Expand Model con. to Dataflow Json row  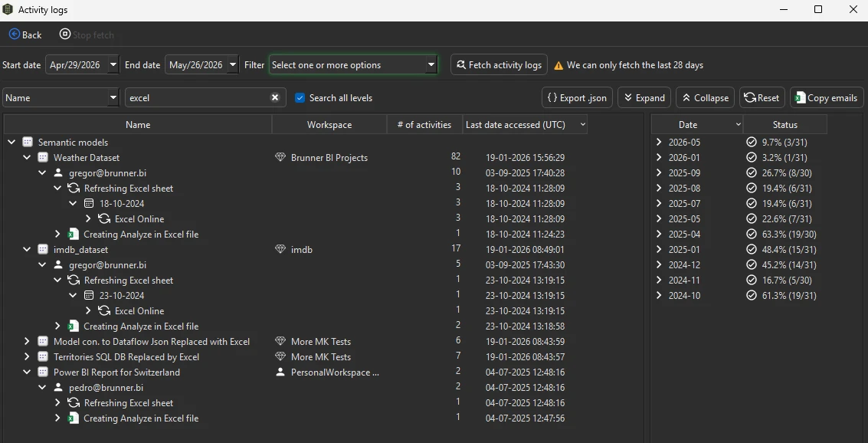pos(27,342)
